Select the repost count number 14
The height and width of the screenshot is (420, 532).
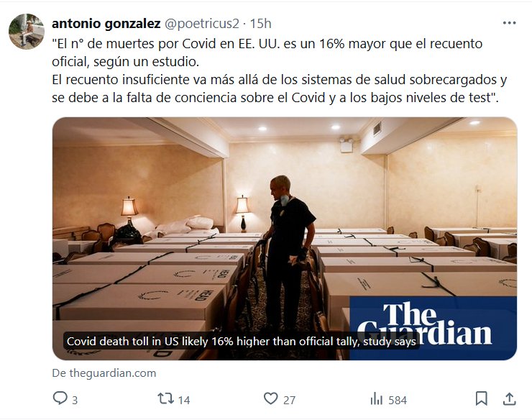pyautogui.click(x=184, y=400)
